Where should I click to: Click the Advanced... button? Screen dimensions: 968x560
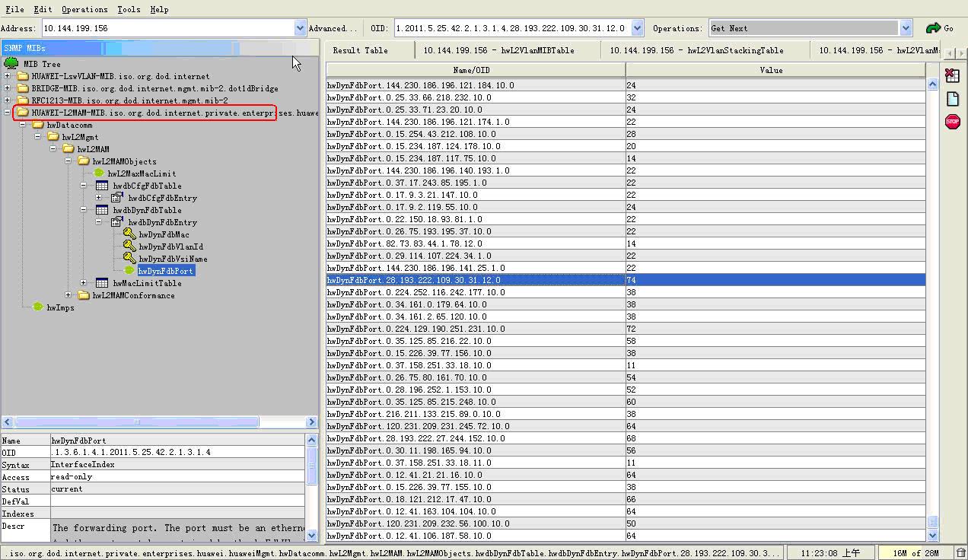click(333, 28)
